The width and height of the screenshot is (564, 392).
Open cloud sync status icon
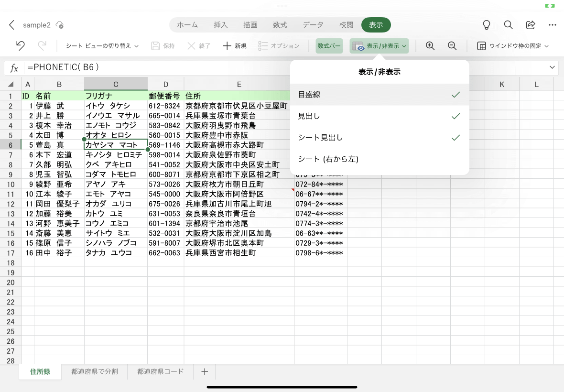[60, 25]
